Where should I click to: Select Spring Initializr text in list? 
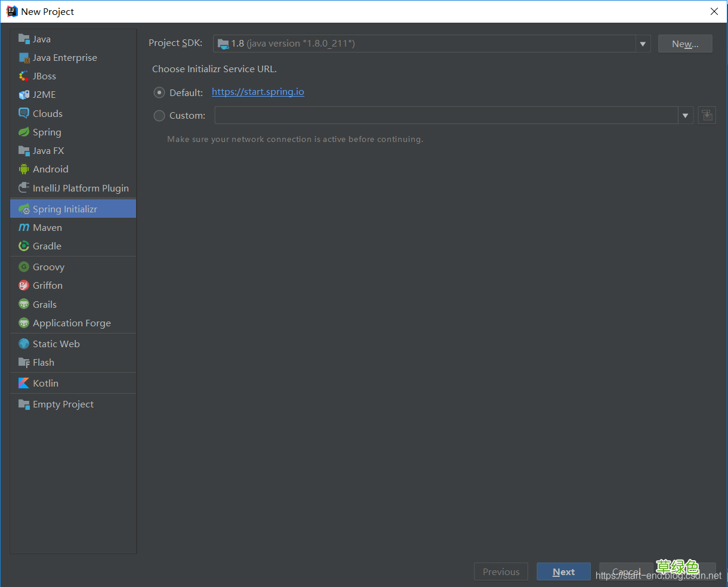tap(65, 209)
